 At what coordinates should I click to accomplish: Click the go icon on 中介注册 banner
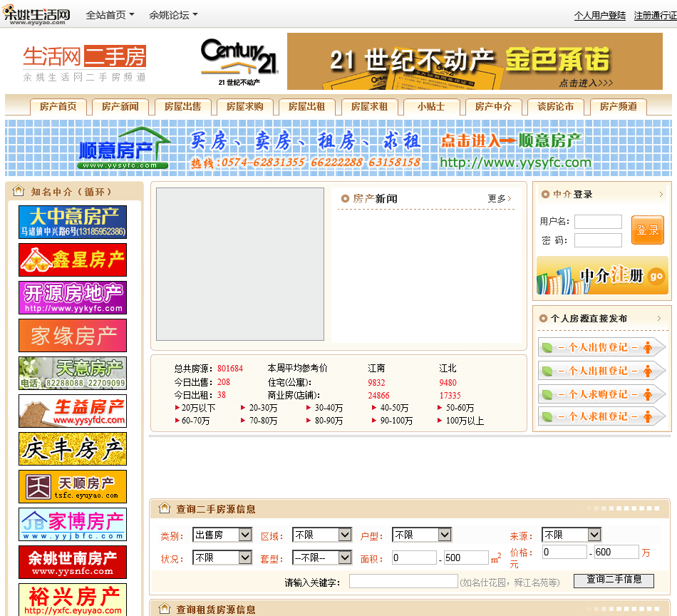tap(656, 276)
